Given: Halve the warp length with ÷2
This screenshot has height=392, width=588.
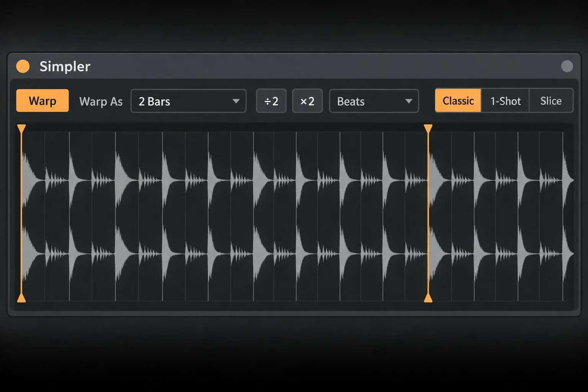Looking at the screenshot, I should pos(271,101).
